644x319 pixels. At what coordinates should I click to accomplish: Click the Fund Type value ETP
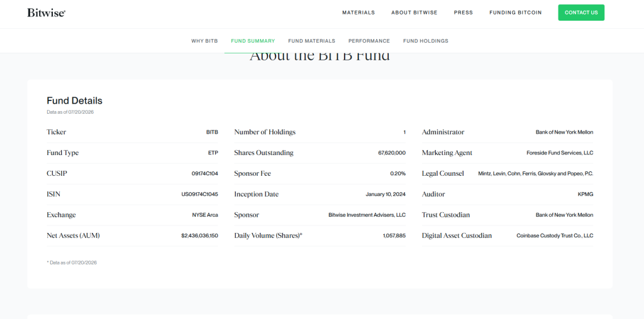coord(213,153)
